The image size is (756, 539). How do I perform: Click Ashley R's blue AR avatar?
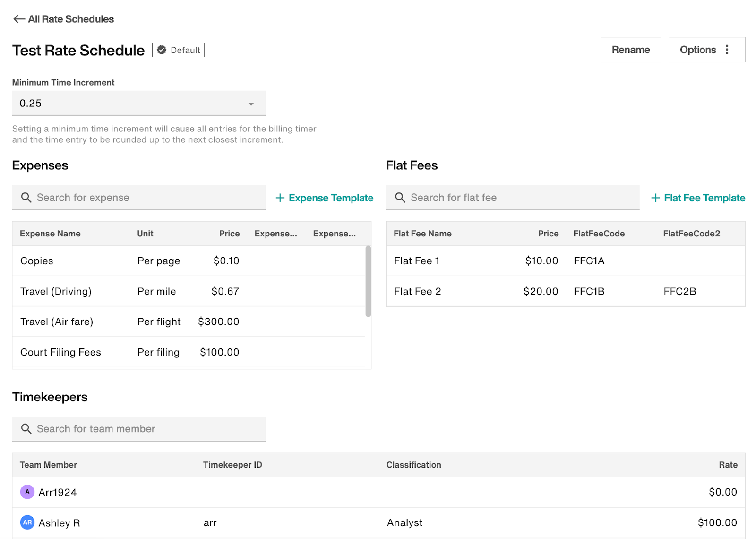point(27,522)
